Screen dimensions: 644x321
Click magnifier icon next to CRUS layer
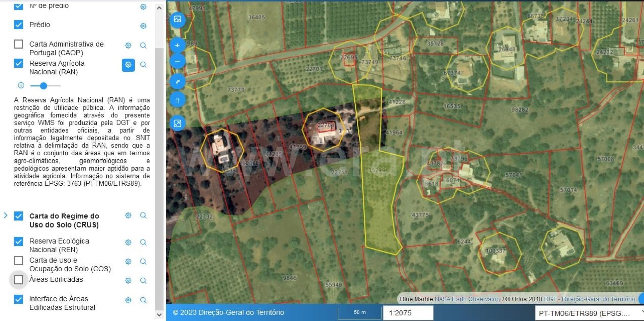[x=143, y=215]
